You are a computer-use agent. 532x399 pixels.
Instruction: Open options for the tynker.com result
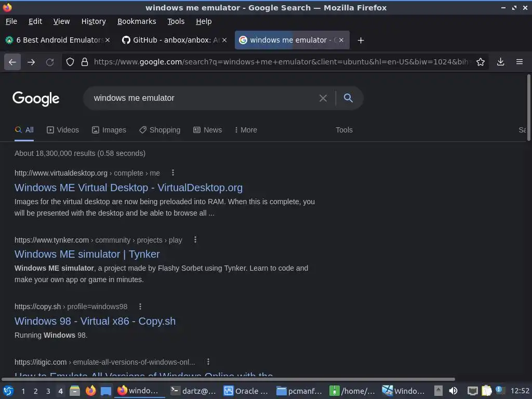pos(195,240)
